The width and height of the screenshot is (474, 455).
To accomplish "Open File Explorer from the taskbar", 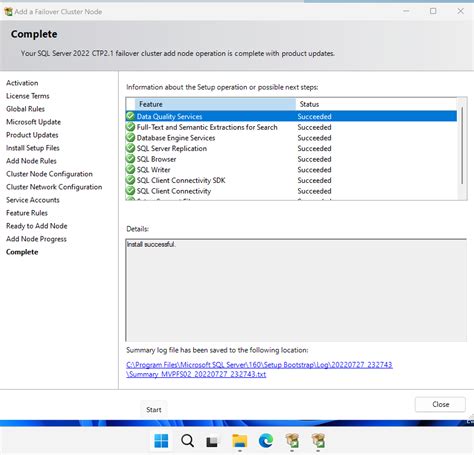I will tap(240, 441).
